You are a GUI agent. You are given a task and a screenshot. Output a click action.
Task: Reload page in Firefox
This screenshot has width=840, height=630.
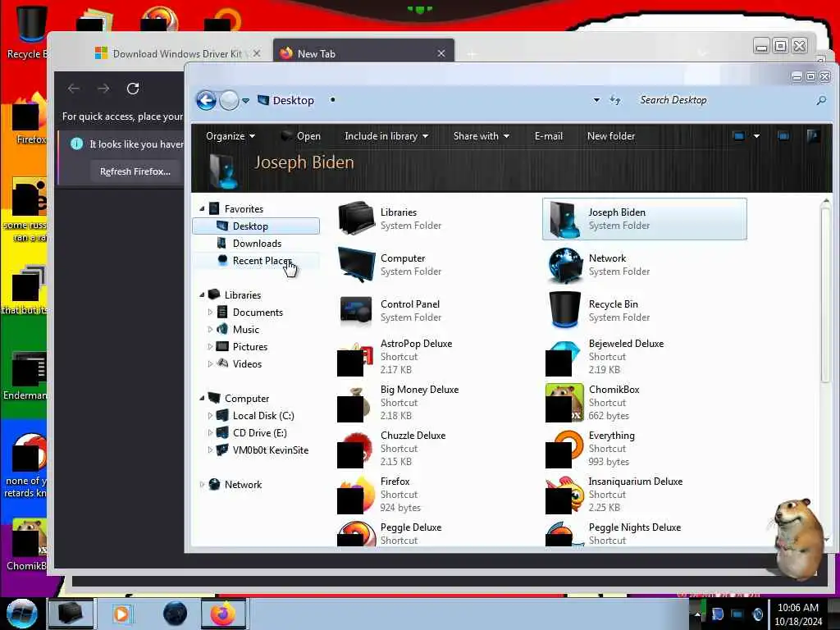[133, 89]
